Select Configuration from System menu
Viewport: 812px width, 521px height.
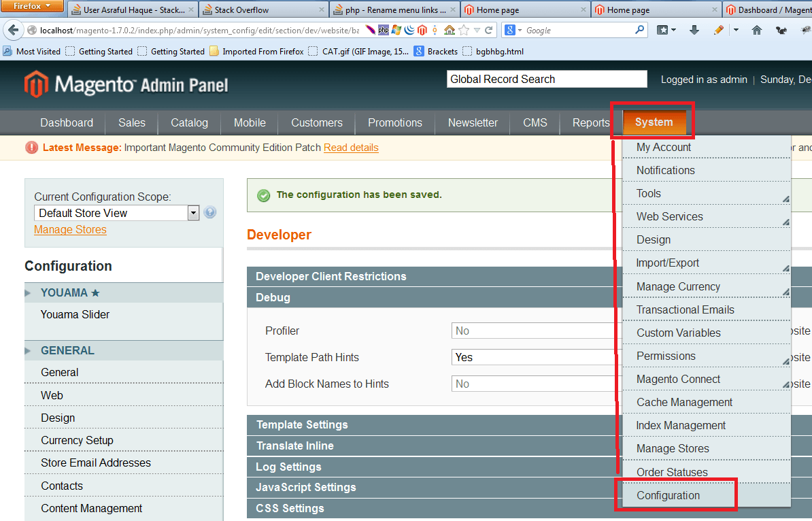pos(668,495)
